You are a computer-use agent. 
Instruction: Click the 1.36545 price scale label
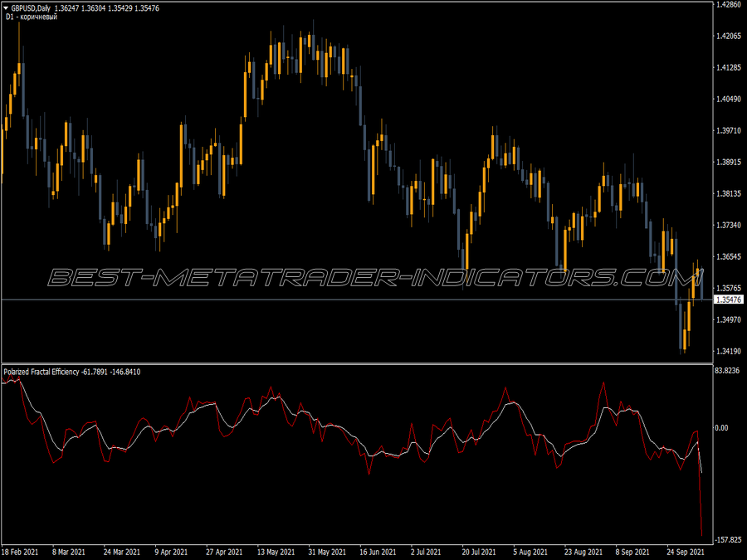point(729,256)
